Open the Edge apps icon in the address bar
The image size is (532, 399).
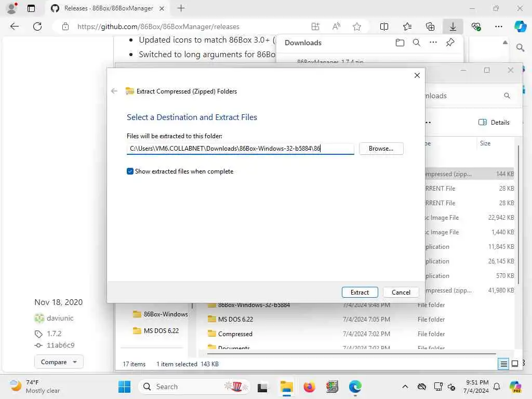(315, 26)
